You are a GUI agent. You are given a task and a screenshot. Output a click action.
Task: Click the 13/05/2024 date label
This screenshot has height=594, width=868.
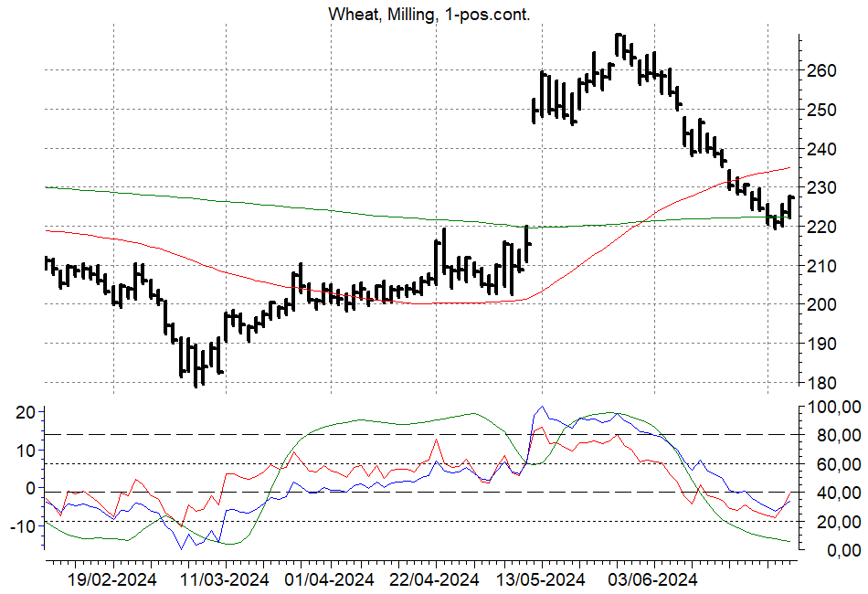pos(541,580)
